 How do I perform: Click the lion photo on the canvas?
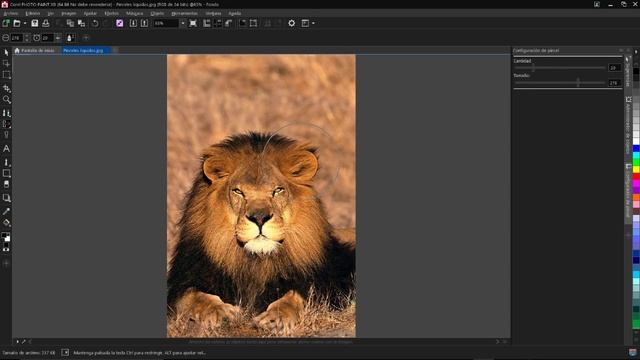coord(261,196)
